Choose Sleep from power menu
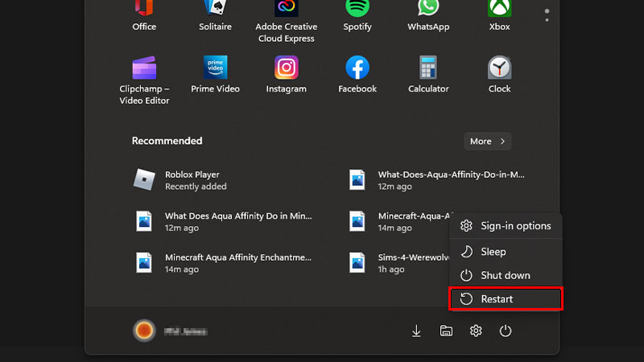This screenshot has width=644, height=362. coord(506,252)
